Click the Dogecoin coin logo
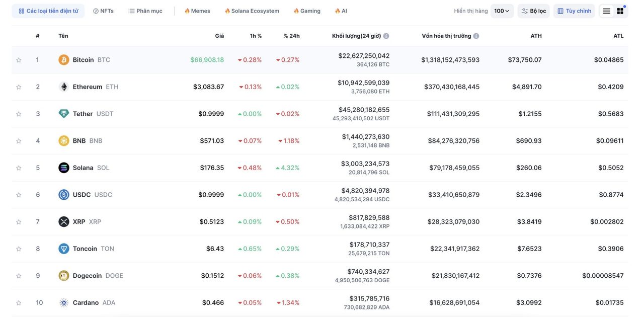 (64, 276)
